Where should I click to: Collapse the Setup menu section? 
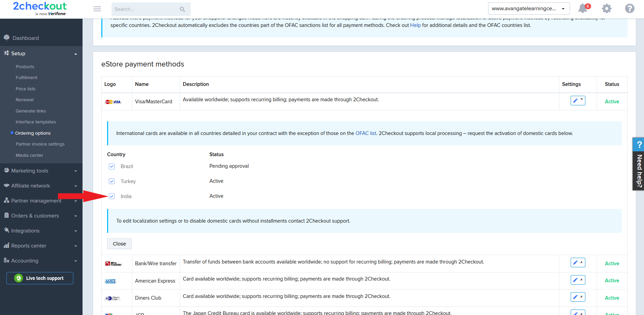pyautogui.click(x=76, y=54)
